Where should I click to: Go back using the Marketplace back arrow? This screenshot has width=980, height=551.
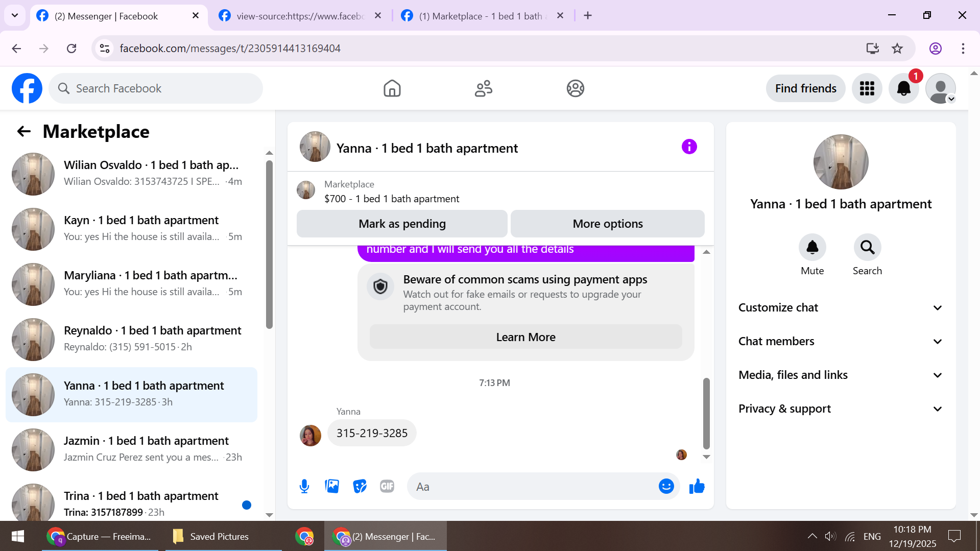(x=24, y=132)
